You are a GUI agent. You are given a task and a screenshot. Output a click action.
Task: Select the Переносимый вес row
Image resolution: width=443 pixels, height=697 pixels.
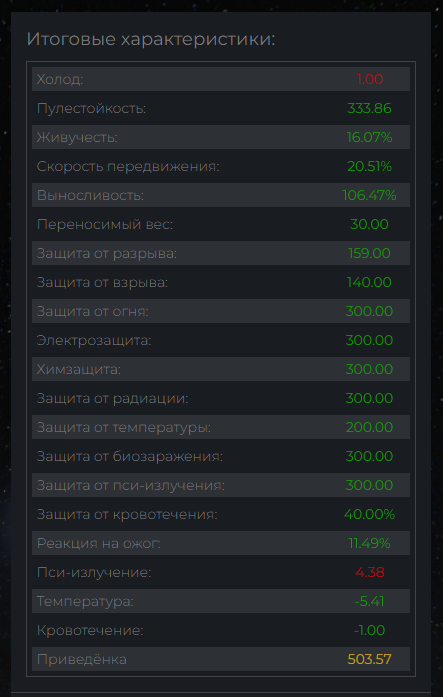pos(221,224)
